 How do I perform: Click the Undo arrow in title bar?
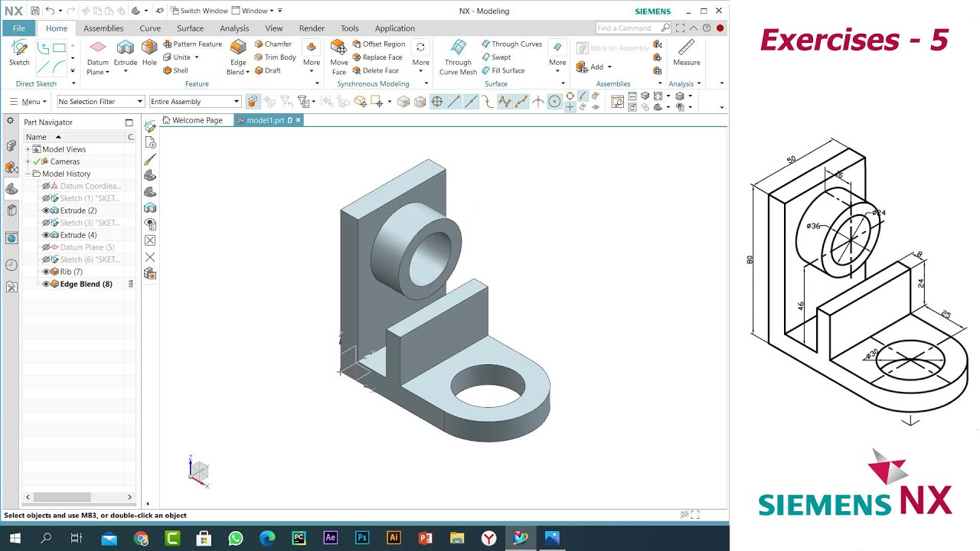click(50, 11)
